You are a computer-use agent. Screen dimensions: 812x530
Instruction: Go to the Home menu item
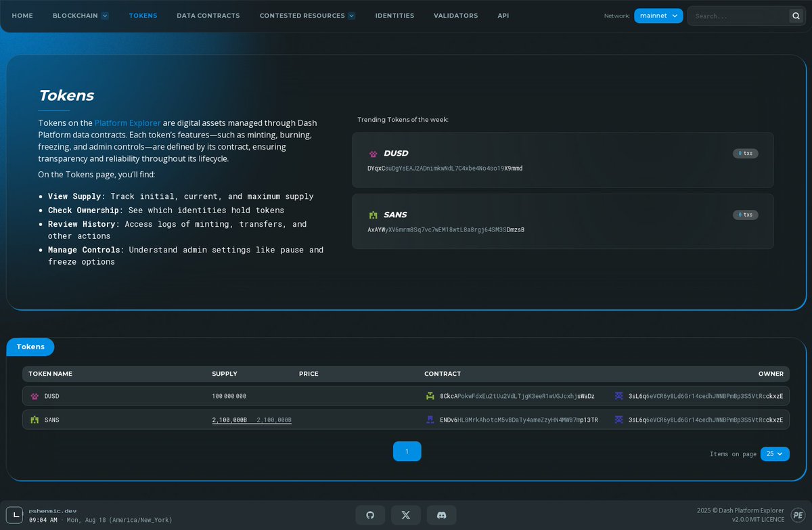pyautogui.click(x=22, y=16)
